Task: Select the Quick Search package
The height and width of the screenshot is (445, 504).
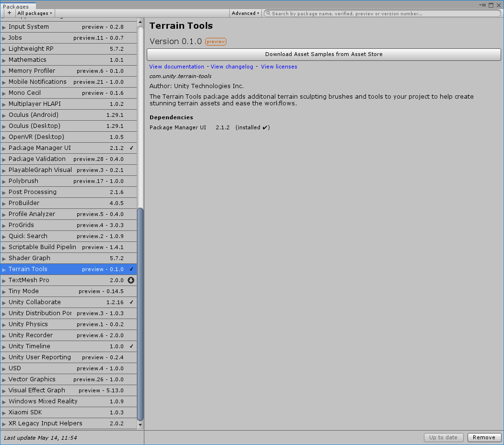Action: tap(69, 236)
